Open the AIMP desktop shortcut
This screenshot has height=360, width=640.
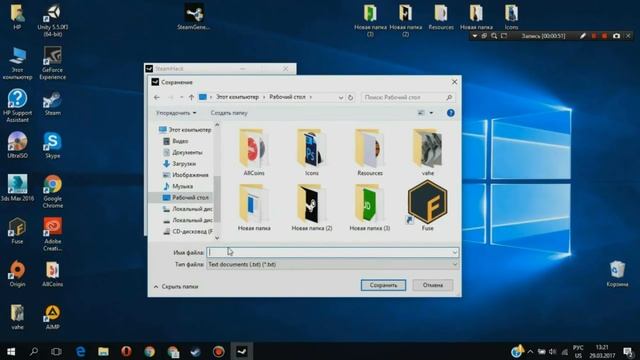tap(53, 317)
